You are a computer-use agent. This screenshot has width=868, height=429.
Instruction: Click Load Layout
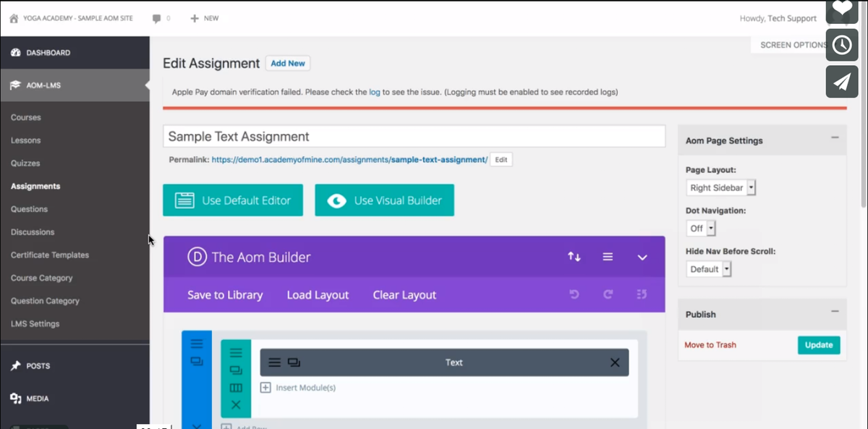click(x=318, y=295)
